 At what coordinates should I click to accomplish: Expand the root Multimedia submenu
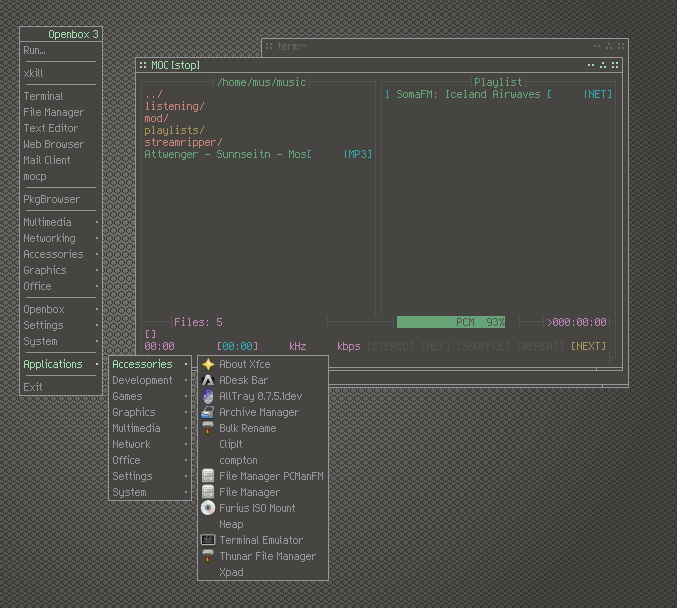[x=61, y=222]
